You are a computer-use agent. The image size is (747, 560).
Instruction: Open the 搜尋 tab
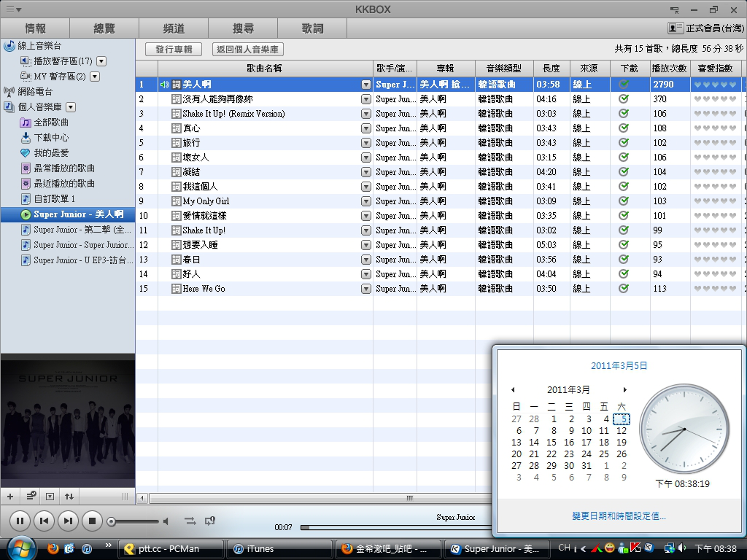point(243,28)
